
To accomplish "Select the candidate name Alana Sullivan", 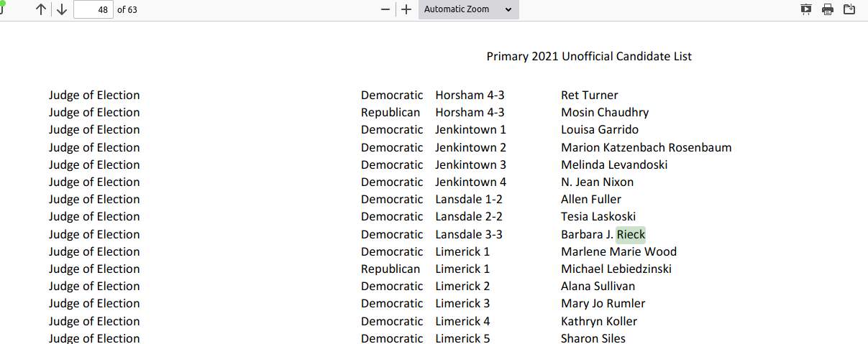I will pyautogui.click(x=598, y=286).
